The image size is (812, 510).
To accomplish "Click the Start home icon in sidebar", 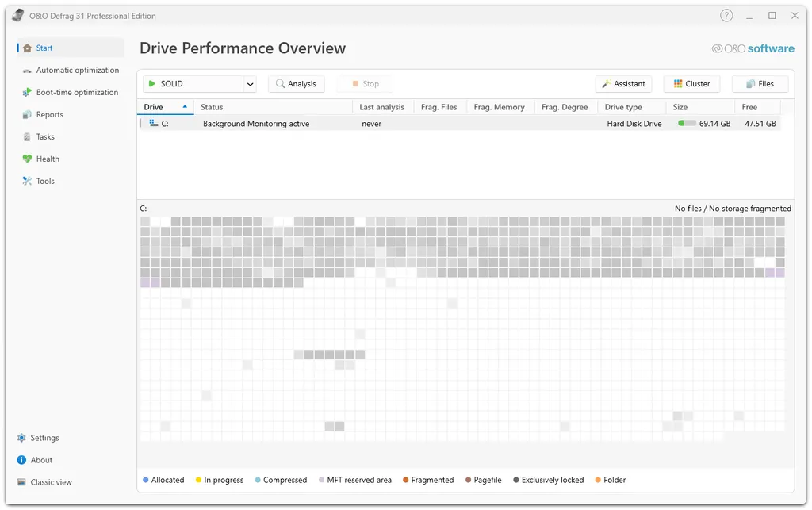I will pyautogui.click(x=28, y=48).
